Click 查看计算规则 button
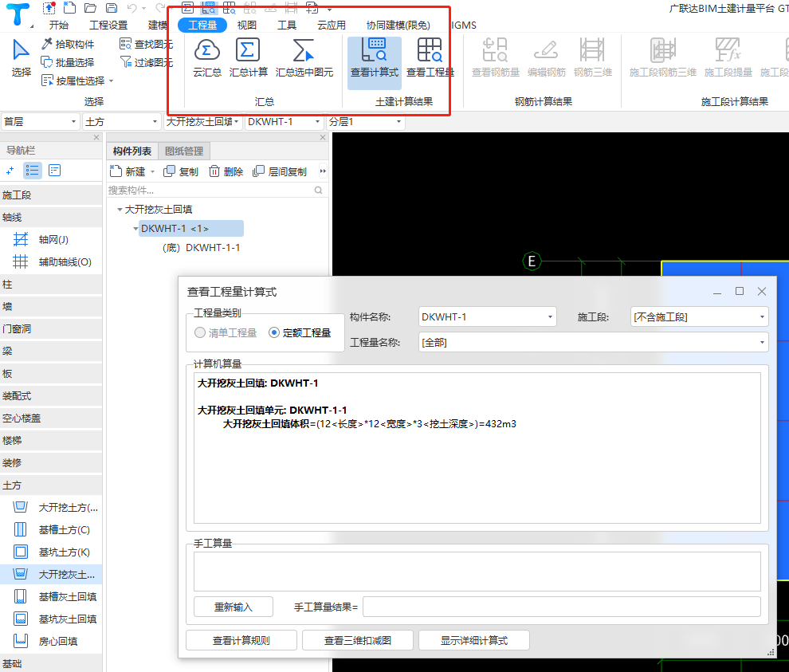789x672 pixels. [241, 640]
